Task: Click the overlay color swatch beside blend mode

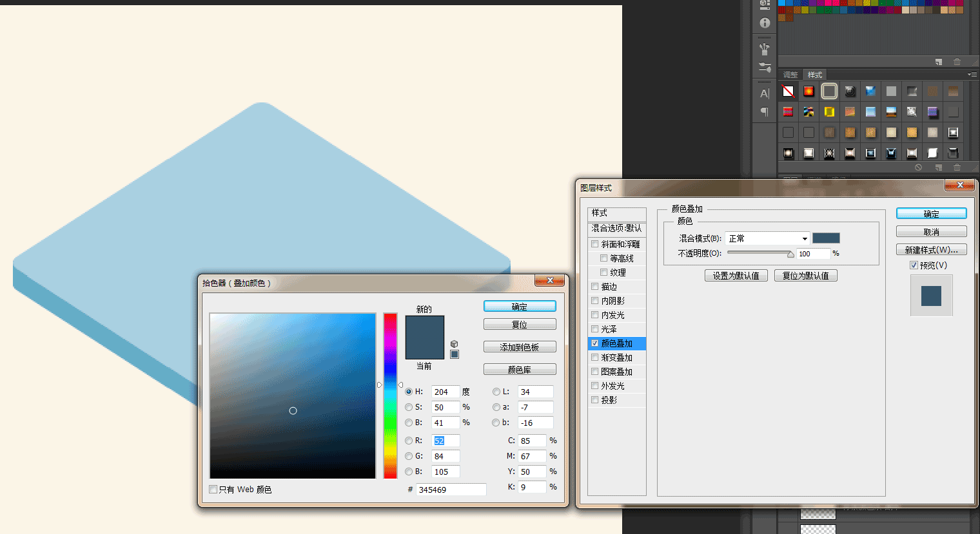Action: [826, 238]
